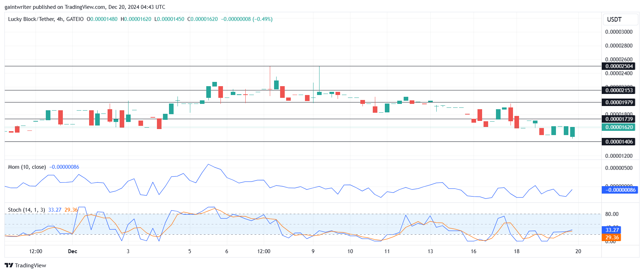This screenshot has height=273, width=644.
Task: Select the 0.00002504 horizontal line label
Action: coord(618,66)
